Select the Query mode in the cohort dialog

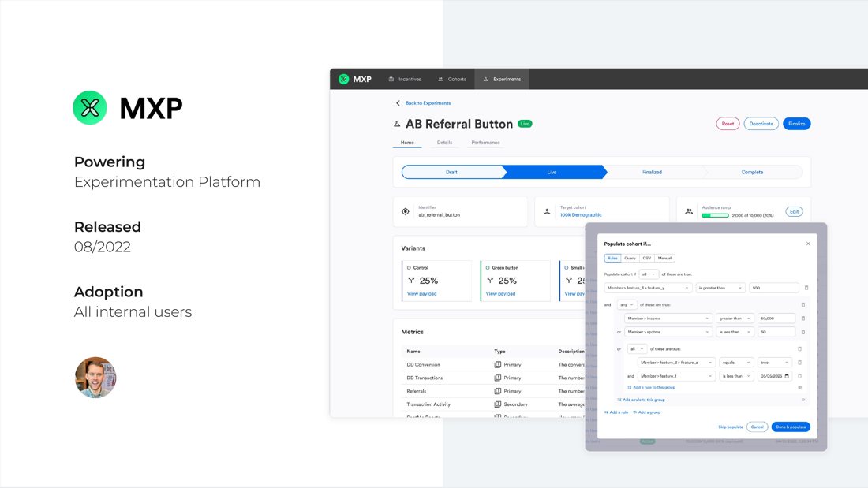pos(630,258)
